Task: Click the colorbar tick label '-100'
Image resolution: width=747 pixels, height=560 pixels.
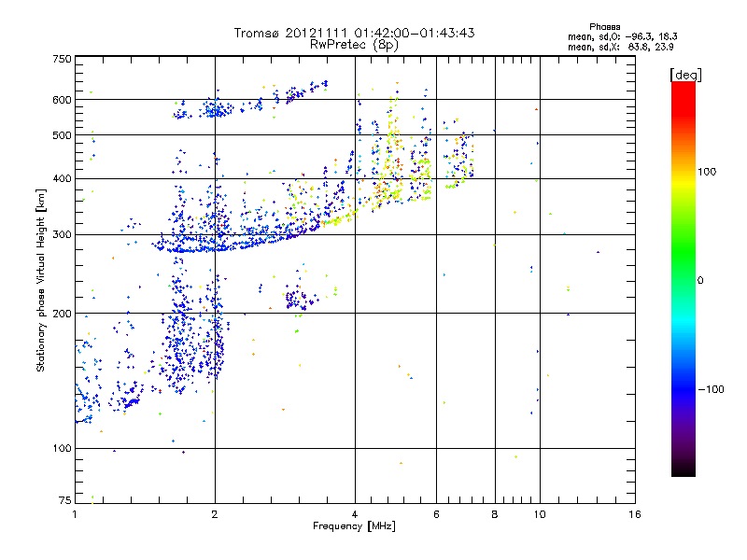Action: point(711,389)
